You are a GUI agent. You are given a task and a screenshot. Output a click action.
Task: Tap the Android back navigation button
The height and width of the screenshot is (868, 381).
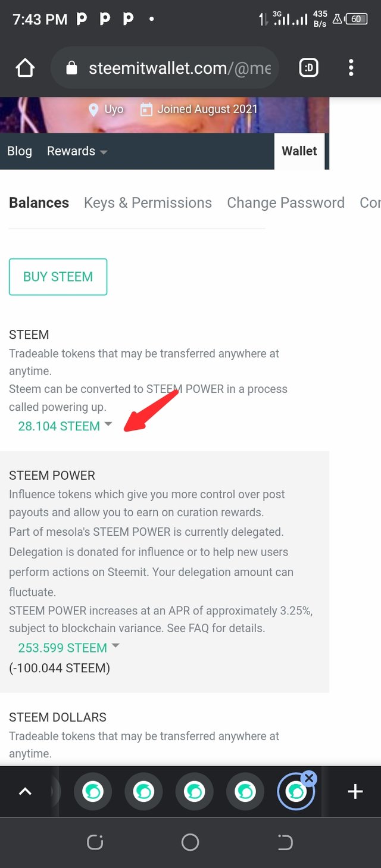tap(285, 842)
